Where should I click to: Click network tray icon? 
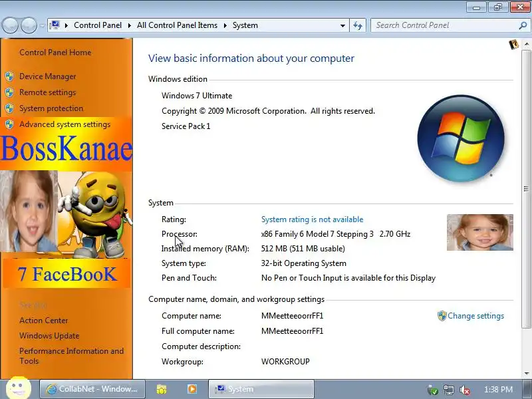pos(448,390)
